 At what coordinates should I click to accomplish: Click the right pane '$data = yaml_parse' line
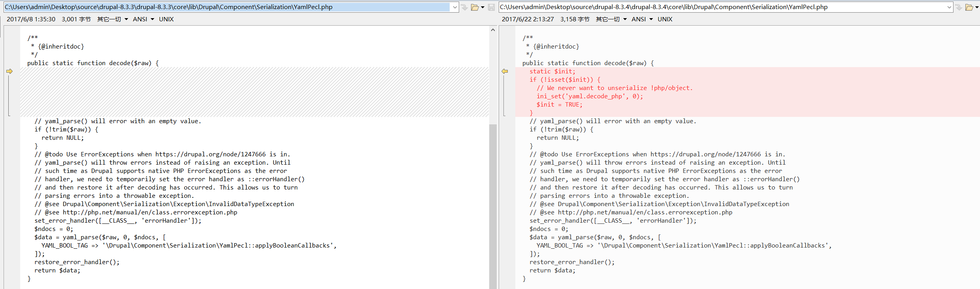(595, 237)
